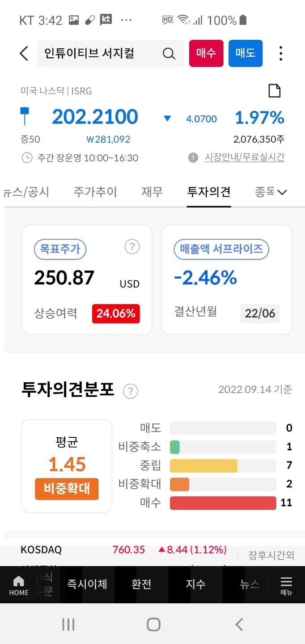Viewport: 305px width, 644px height.
Task: Tap the document report icon near ISRG
Action: [274, 90]
